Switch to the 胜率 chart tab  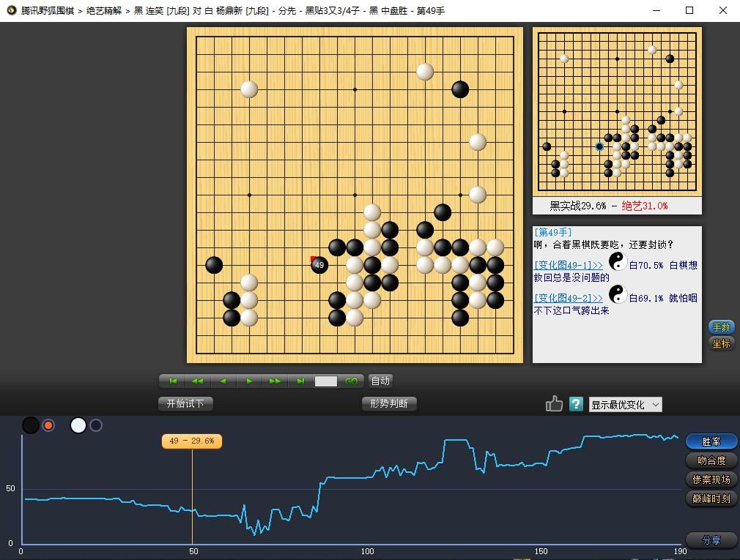[x=711, y=441]
